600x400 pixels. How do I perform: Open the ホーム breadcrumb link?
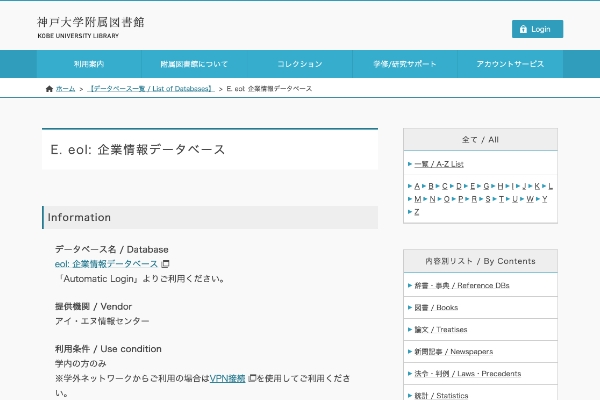point(65,89)
